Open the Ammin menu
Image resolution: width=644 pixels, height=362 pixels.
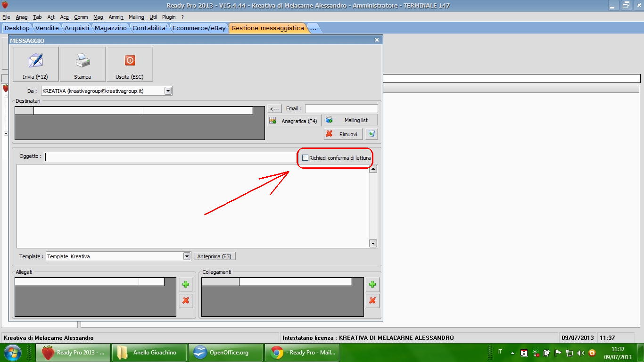(x=116, y=17)
